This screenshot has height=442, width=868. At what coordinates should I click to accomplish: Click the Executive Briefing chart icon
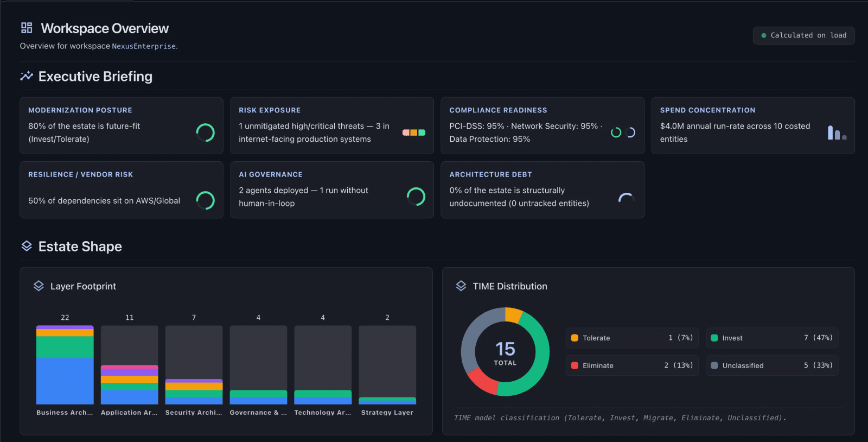[27, 76]
